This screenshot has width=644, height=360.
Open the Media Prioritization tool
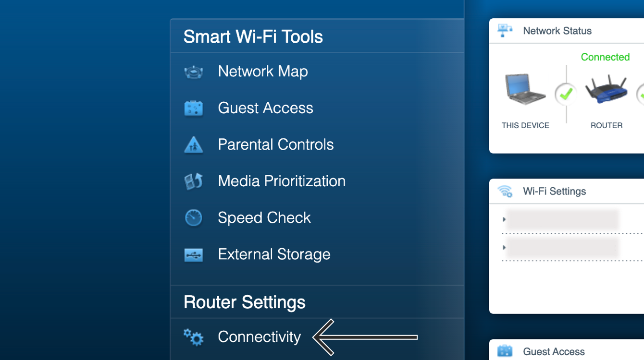click(x=317, y=181)
